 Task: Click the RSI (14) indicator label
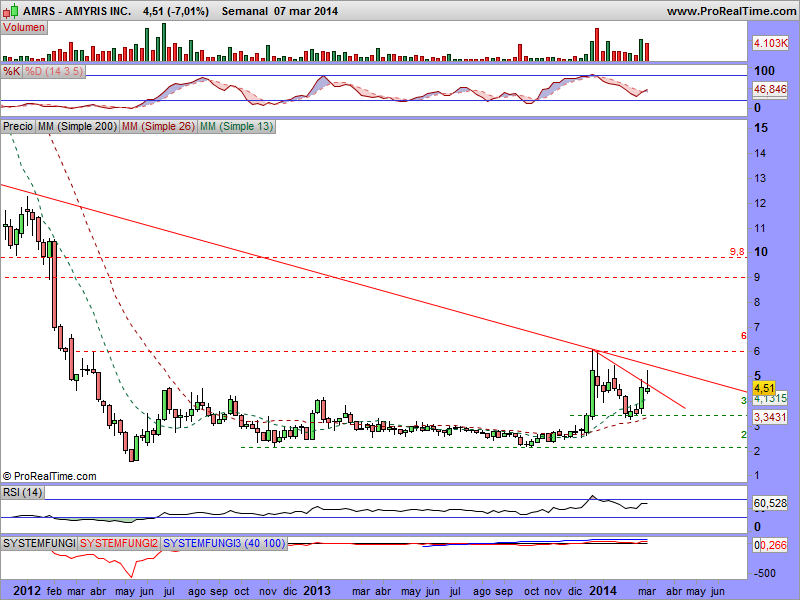(x=22, y=492)
